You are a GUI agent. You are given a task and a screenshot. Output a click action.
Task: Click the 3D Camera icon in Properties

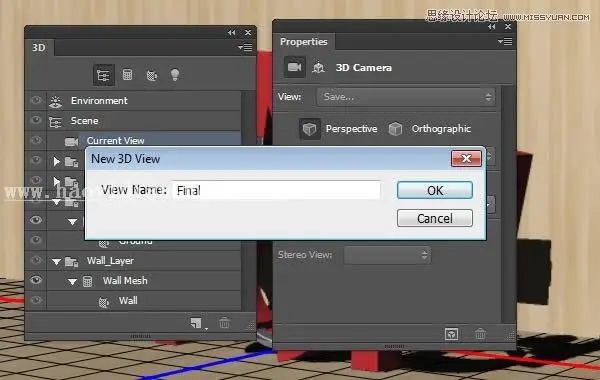(294, 67)
